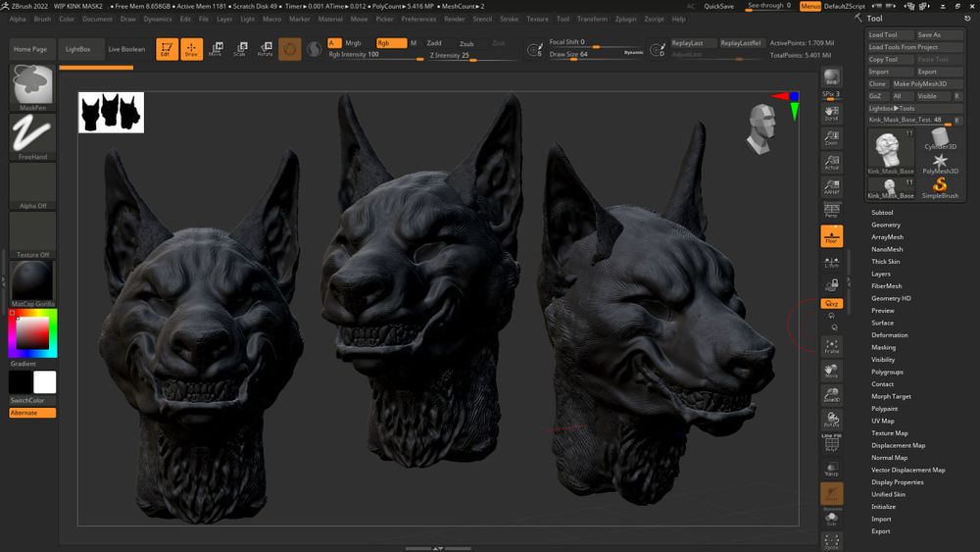Toggle PolyF line fill display
This screenshot has height=552, width=980.
[x=831, y=443]
